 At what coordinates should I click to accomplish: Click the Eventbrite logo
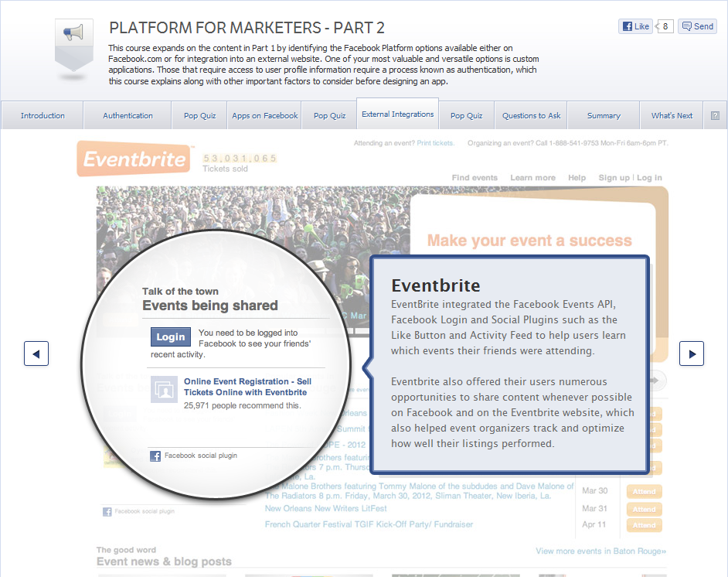tap(134, 159)
